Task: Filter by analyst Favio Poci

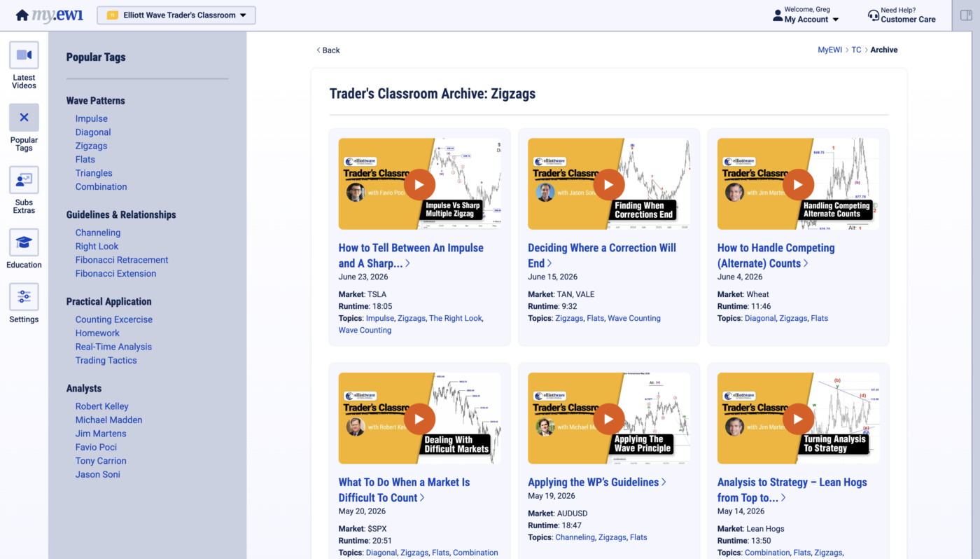Action: pyautogui.click(x=97, y=448)
